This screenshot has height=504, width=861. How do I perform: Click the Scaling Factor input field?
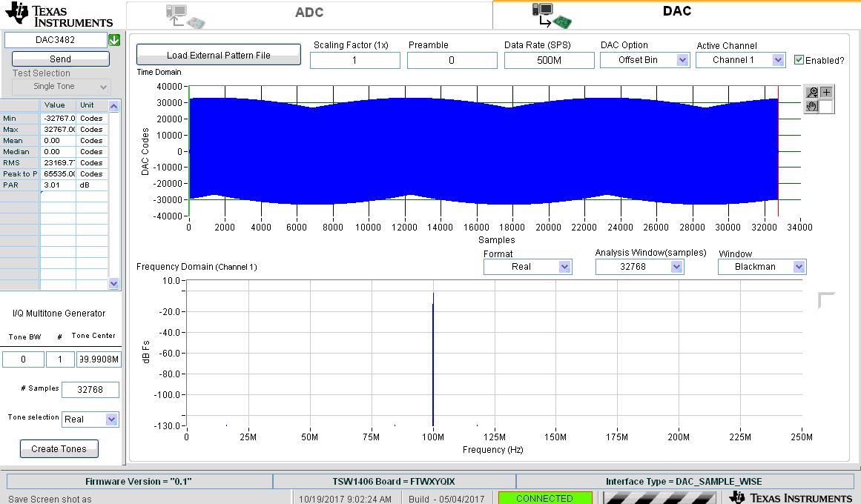354,60
